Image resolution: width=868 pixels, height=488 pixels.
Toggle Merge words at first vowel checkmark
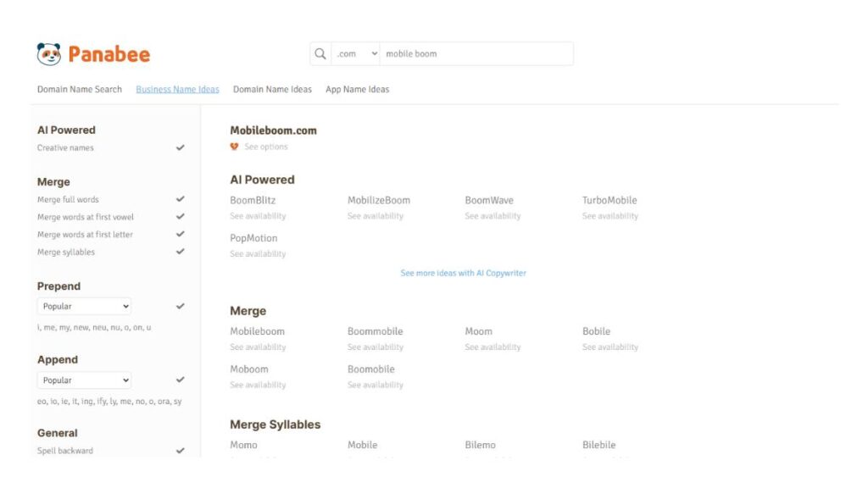pyautogui.click(x=180, y=217)
